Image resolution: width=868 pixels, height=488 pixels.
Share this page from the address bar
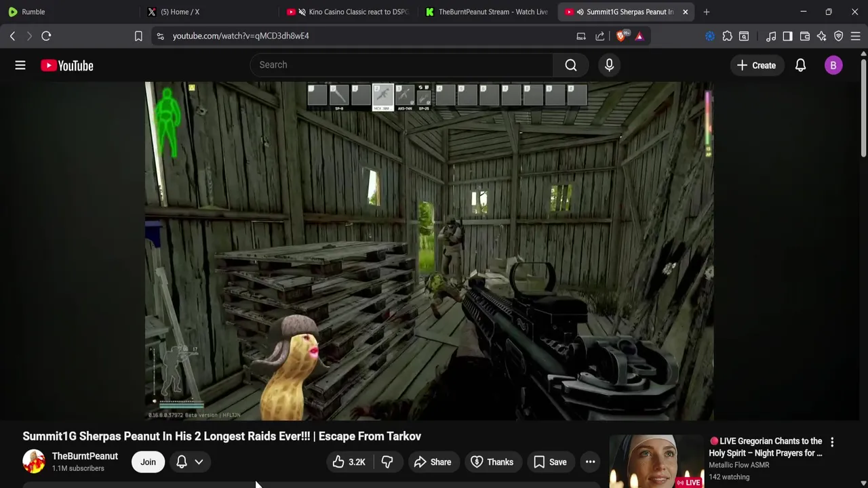[x=600, y=36]
